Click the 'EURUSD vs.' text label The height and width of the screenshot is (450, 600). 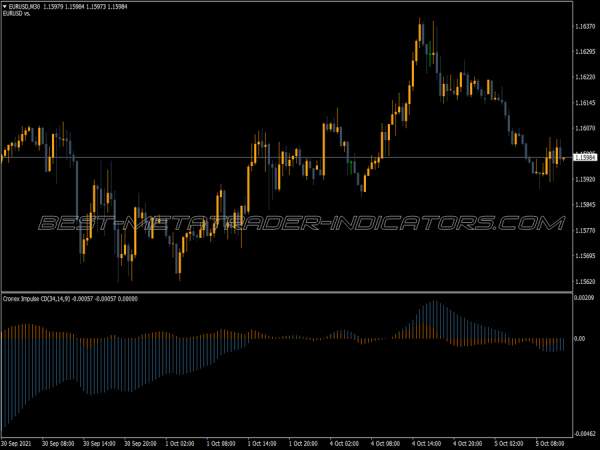(17, 15)
